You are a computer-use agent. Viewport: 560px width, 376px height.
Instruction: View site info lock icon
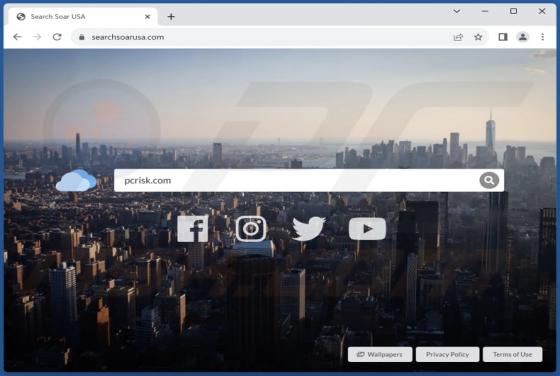pos(82,37)
